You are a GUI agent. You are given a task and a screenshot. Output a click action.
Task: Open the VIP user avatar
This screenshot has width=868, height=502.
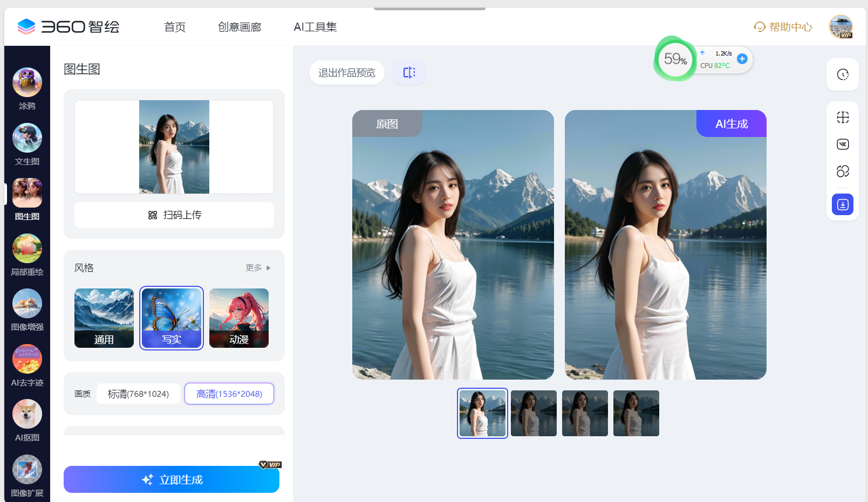(x=840, y=27)
